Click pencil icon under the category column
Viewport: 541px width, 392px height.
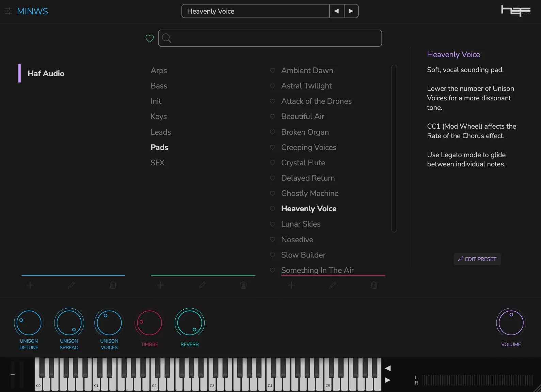click(202, 285)
